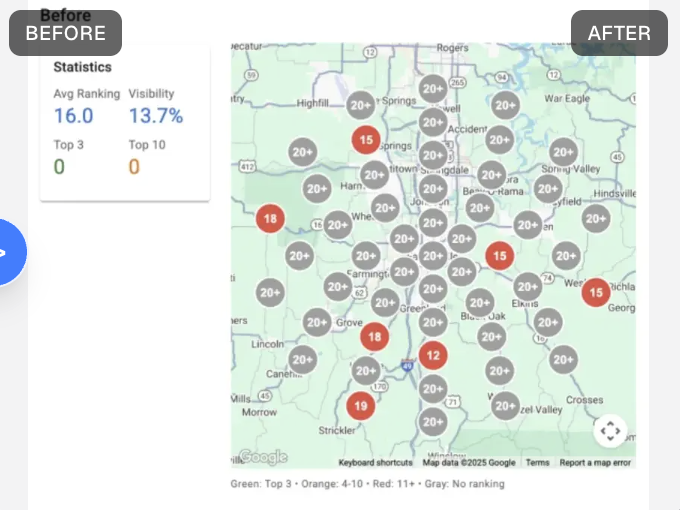
Task: Open the map Terms link
Action: pyautogui.click(x=537, y=463)
